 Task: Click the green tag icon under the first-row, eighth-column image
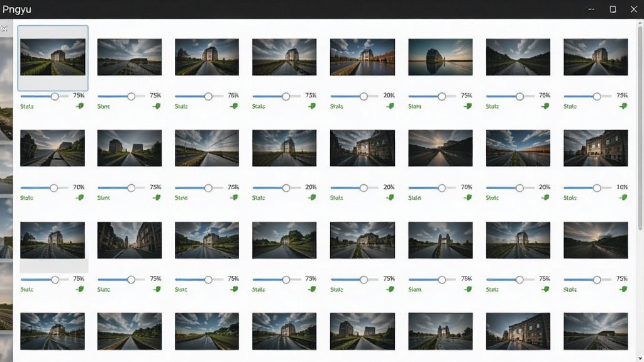623,106
